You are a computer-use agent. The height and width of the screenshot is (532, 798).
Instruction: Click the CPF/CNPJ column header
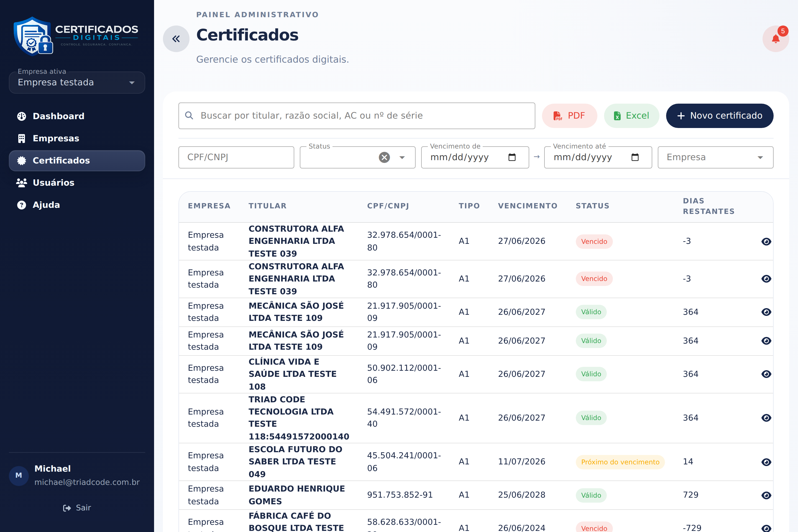click(x=388, y=206)
